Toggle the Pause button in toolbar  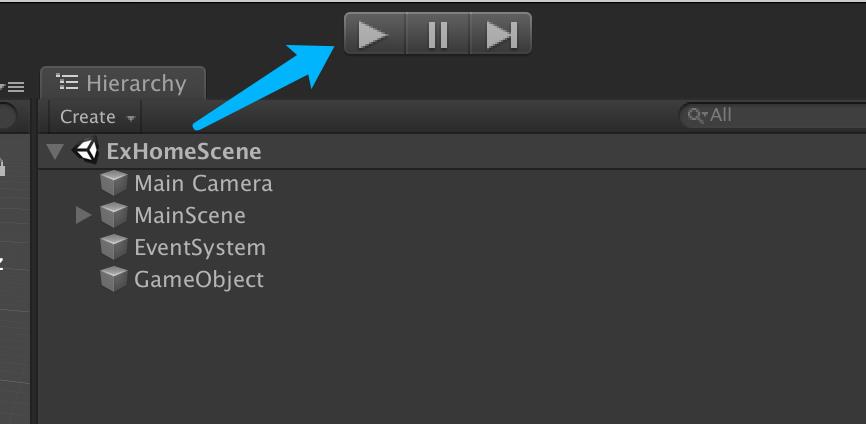coord(438,34)
